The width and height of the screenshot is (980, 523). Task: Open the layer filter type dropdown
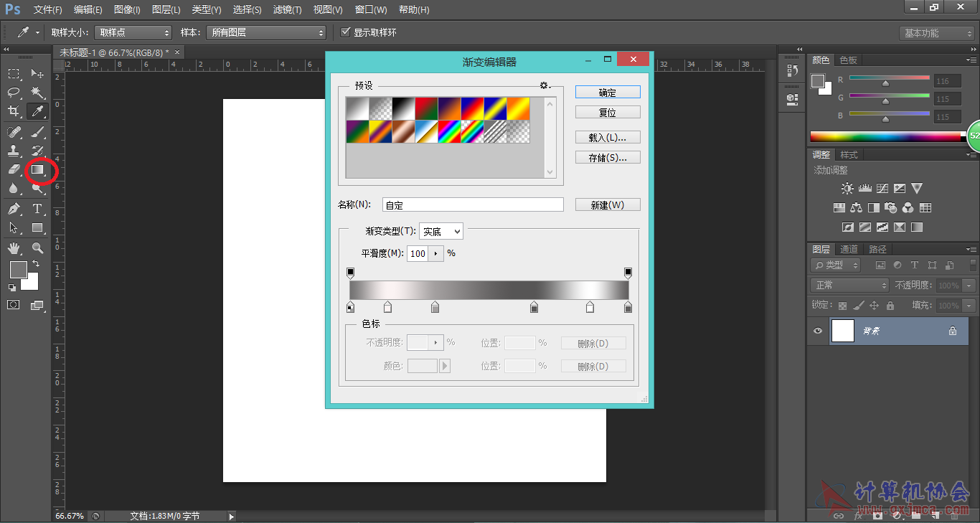point(836,265)
